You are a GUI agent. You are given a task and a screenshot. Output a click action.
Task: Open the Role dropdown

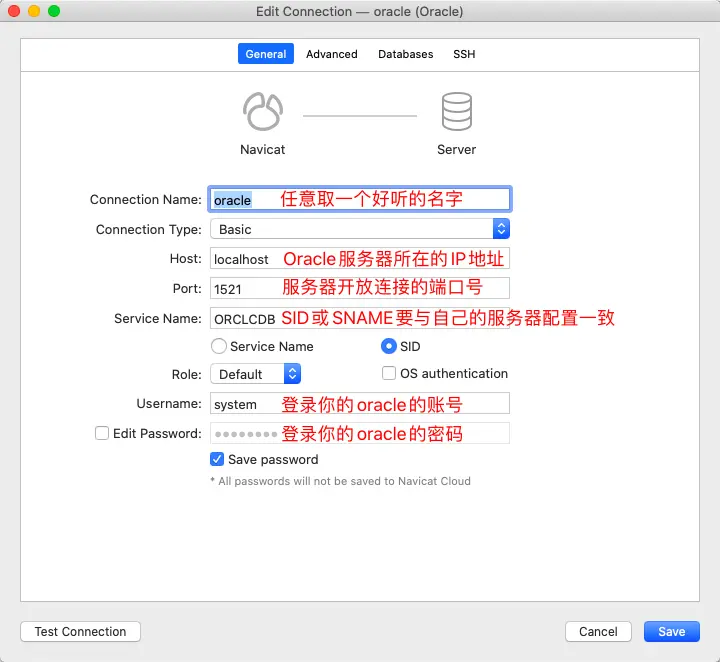click(x=255, y=374)
